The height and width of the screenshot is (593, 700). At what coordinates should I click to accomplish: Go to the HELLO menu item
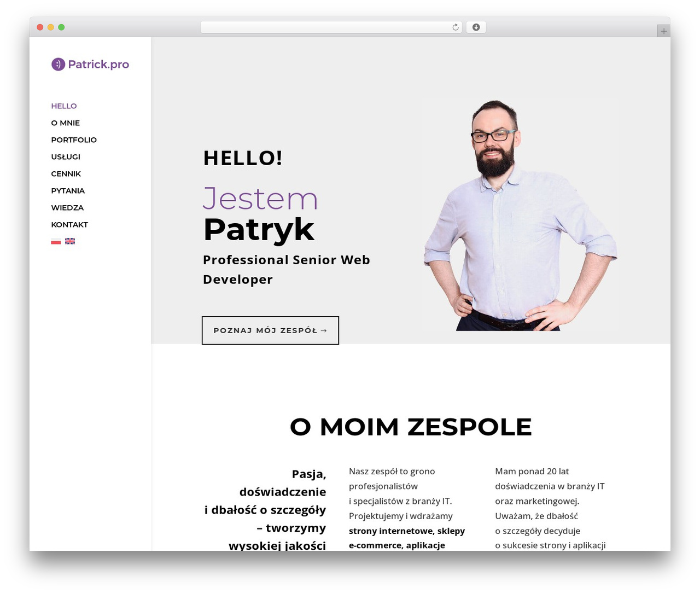pyautogui.click(x=64, y=106)
